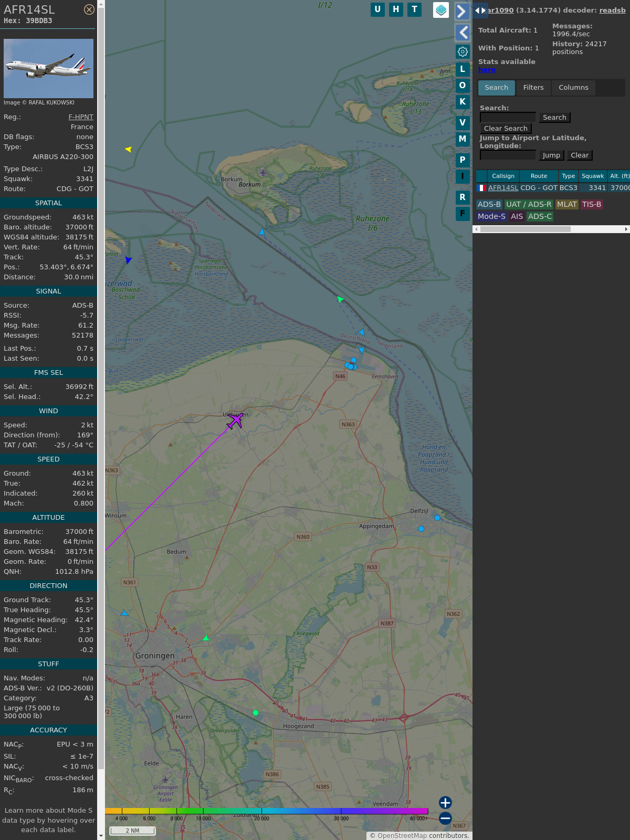Click the TIS-B legend swatch
This screenshot has width=630, height=840.
point(592,205)
